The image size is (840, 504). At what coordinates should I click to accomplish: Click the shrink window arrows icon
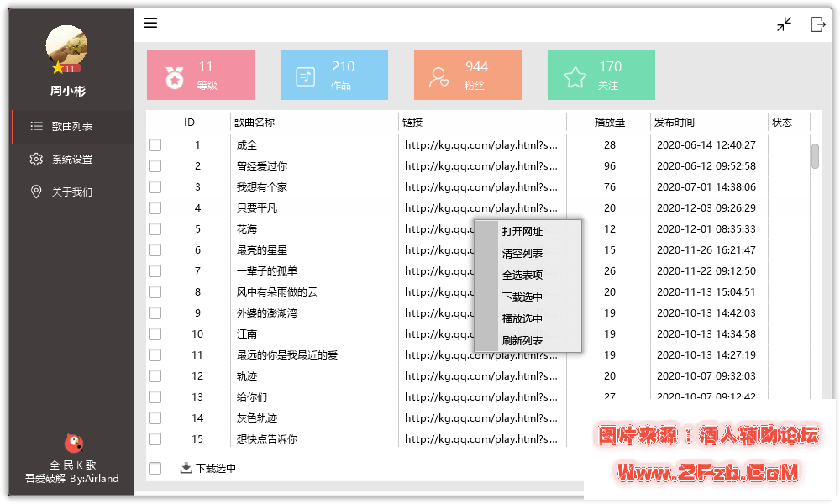(x=785, y=24)
